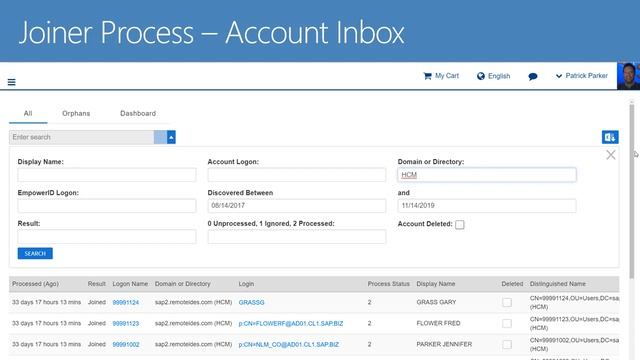This screenshot has height=360, width=640.
Task: Sort by Process Status column header
Action: pyautogui.click(x=389, y=284)
